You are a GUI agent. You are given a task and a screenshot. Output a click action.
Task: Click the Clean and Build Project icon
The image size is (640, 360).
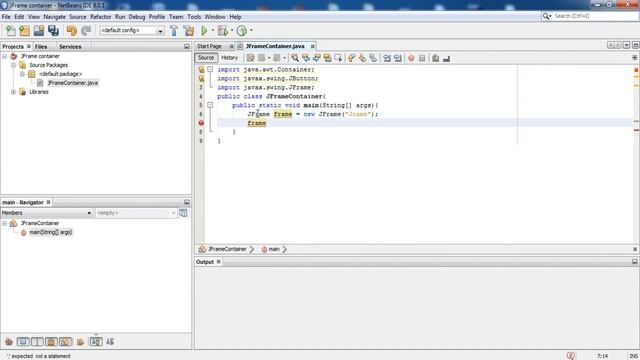point(189,31)
